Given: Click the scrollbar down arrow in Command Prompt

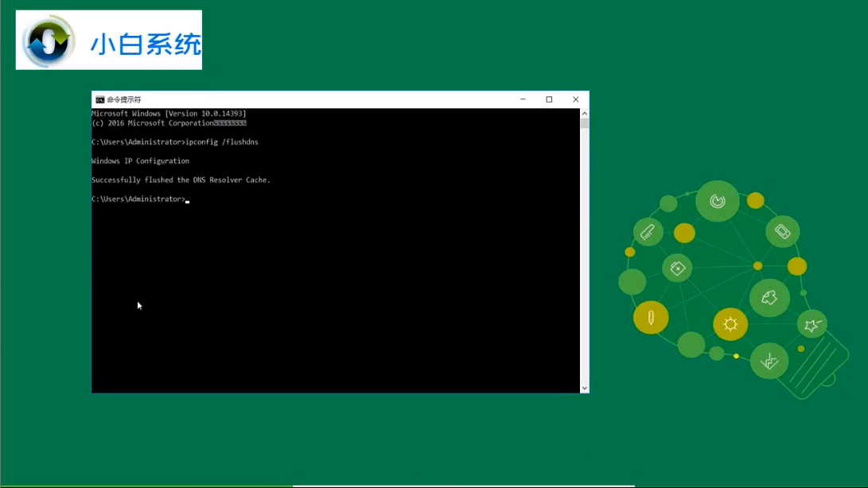Looking at the screenshot, I should click(x=585, y=388).
